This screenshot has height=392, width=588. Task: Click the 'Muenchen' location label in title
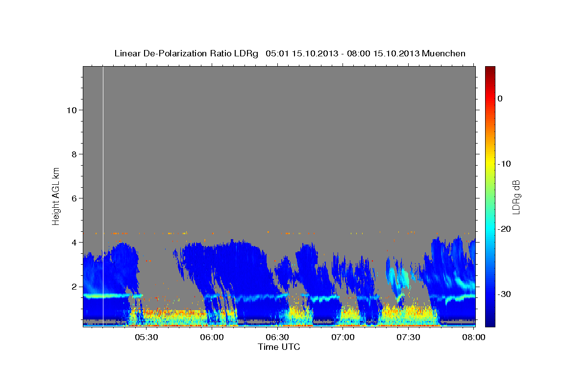pyautogui.click(x=444, y=53)
